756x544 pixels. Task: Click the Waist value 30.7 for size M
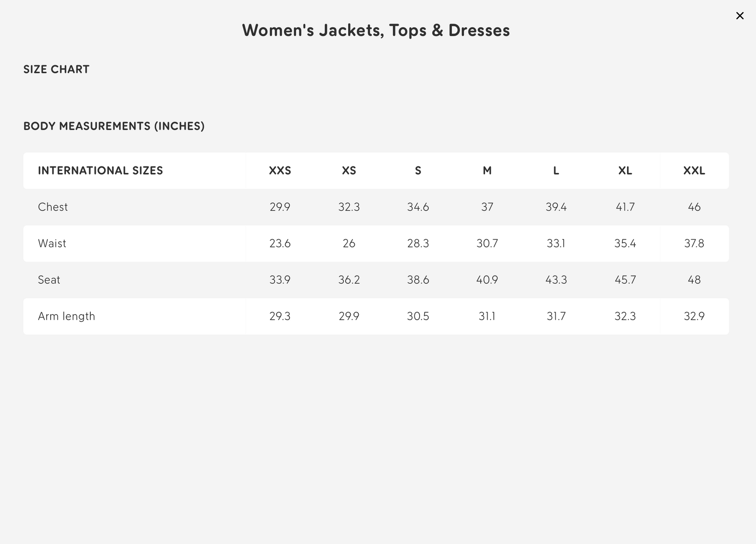click(x=487, y=244)
